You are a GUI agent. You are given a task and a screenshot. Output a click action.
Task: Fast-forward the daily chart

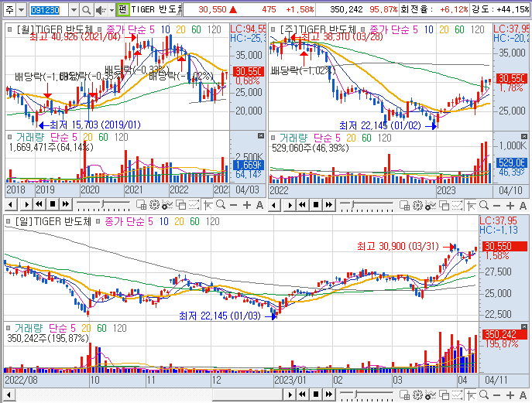click(329, 394)
